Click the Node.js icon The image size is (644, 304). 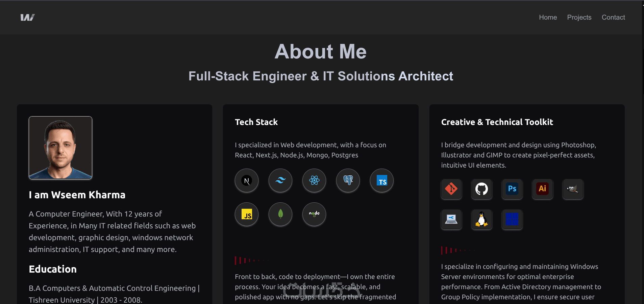click(314, 214)
